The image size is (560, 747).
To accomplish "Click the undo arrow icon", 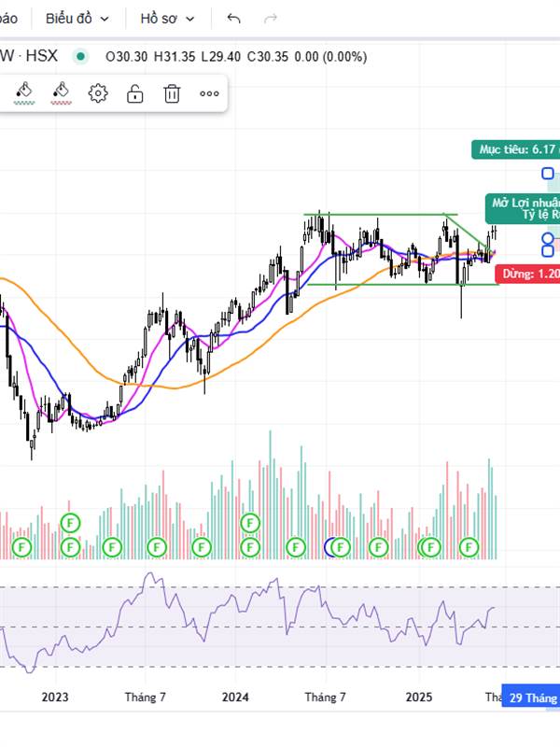I will tap(233, 19).
